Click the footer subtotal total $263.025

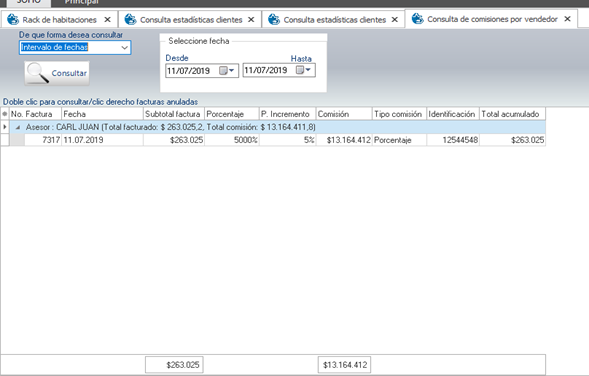174,365
